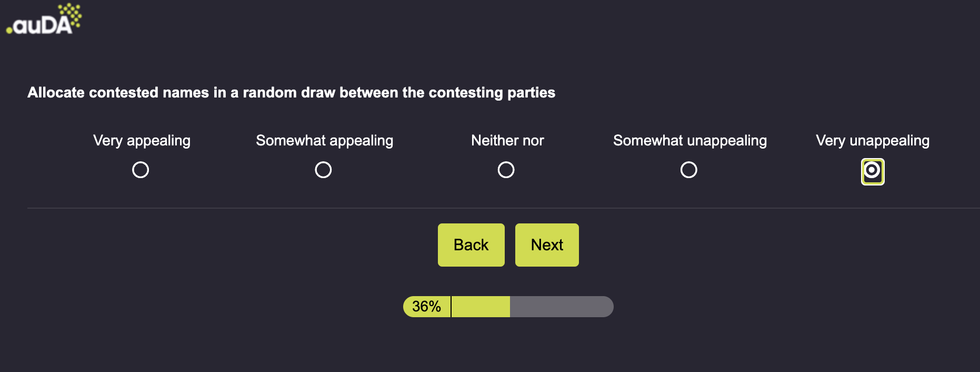Viewport: 980px width, 372px height.
Task: Click the "Neither nor" text label
Action: 507,141
